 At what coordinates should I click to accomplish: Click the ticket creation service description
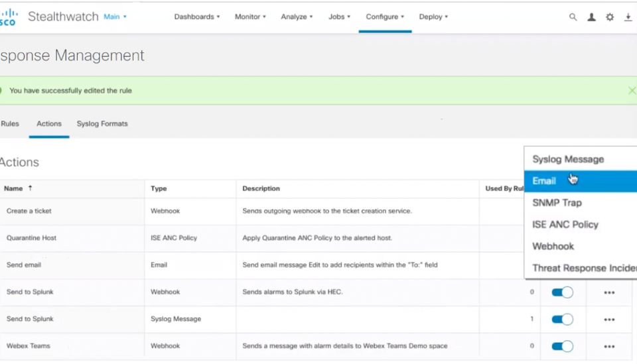pyautogui.click(x=327, y=211)
